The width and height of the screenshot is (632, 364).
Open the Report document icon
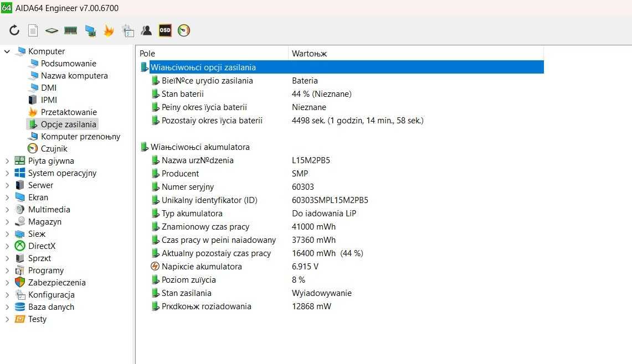click(33, 30)
